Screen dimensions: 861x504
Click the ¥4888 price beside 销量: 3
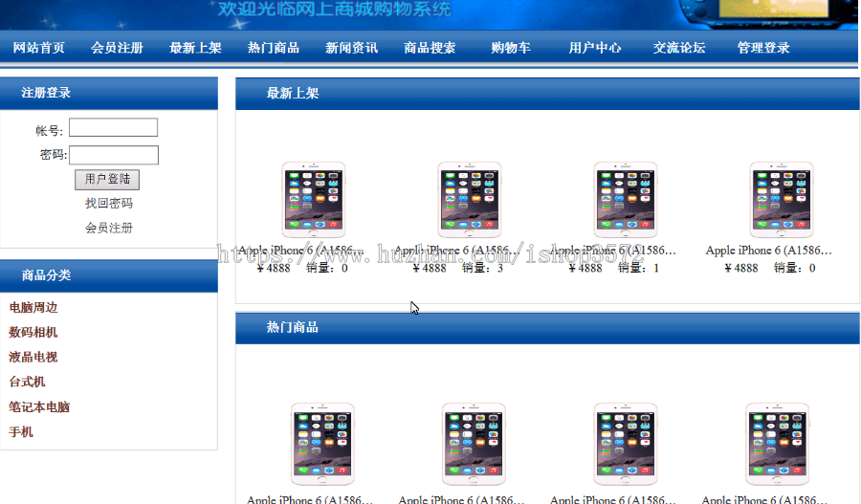(430, 268)
